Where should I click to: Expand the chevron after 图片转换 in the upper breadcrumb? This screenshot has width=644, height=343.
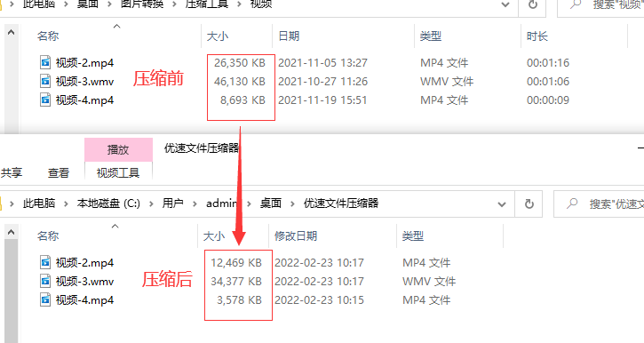click(x=174, y=4)
